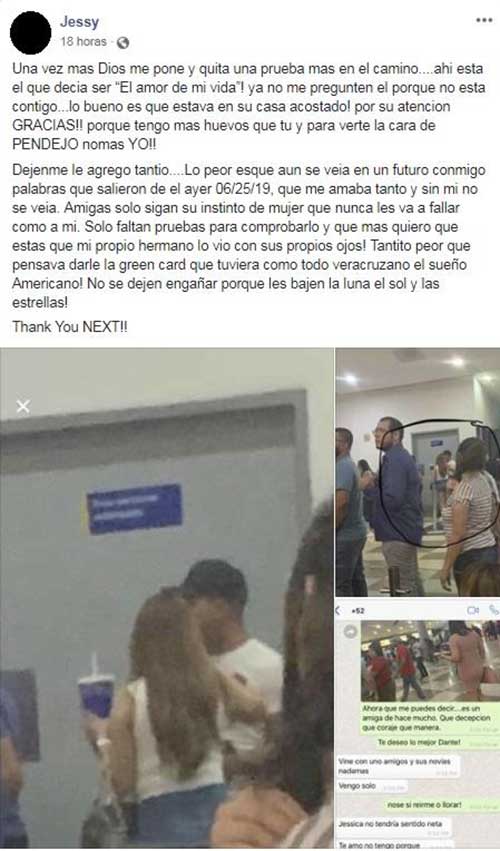The width and height of the screenshot is (500, 851).
Task: Click the "Thank You NEXT!!" post line
Action: pos(70,327)
